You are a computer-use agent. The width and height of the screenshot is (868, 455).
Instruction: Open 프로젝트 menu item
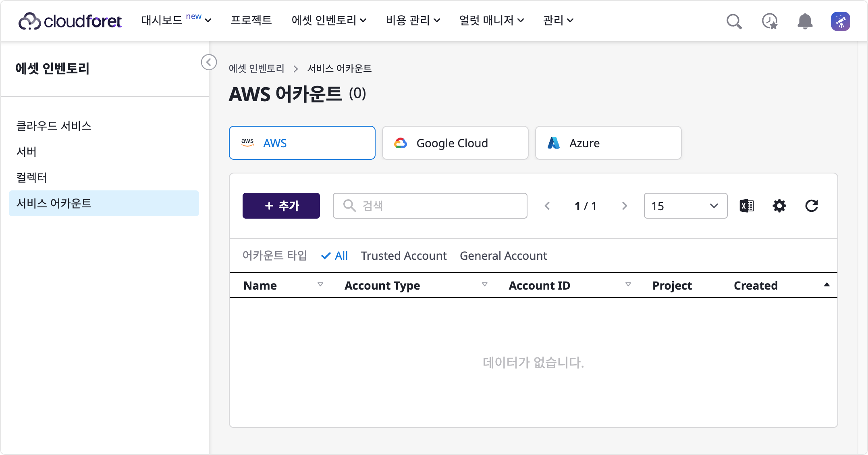click(251, 20)
